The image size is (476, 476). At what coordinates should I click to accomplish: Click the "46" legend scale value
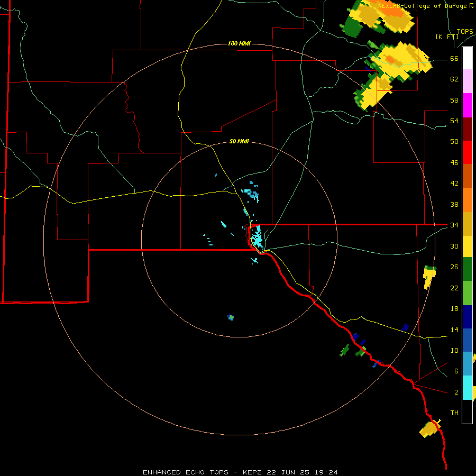(x=454, y=162)
